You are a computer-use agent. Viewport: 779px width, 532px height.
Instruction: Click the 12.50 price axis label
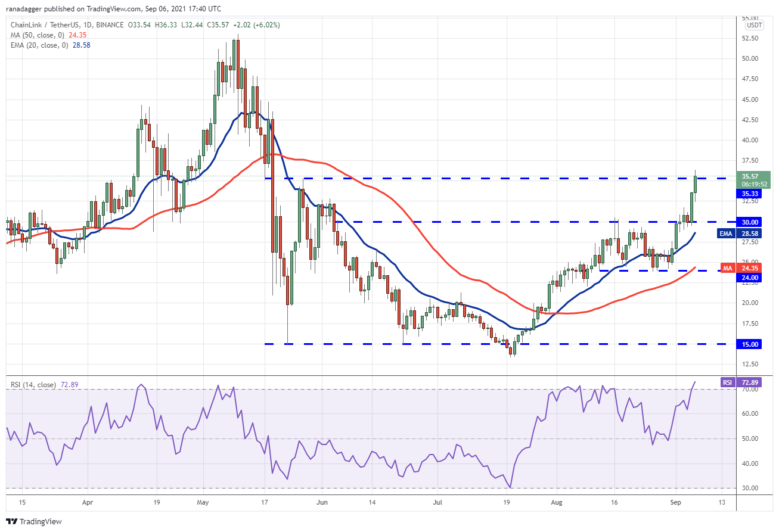coord(749,364)
